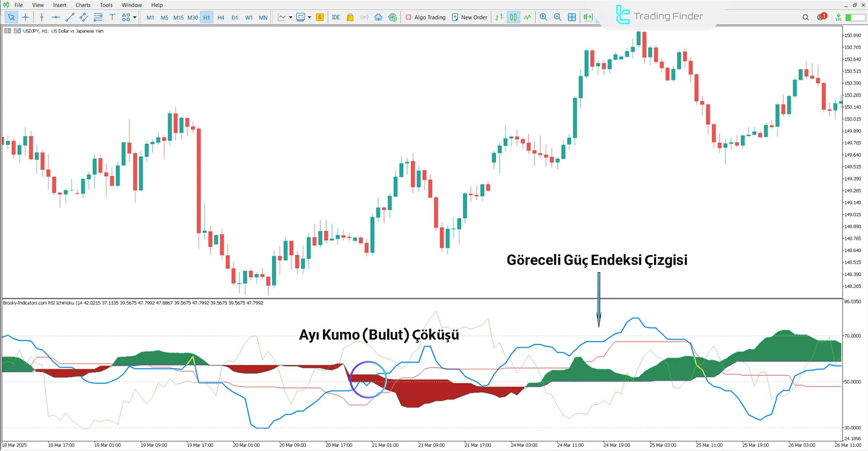Screen dimensions: 868x451
Task: Open the search magnifier
Action: click(806, 17)
